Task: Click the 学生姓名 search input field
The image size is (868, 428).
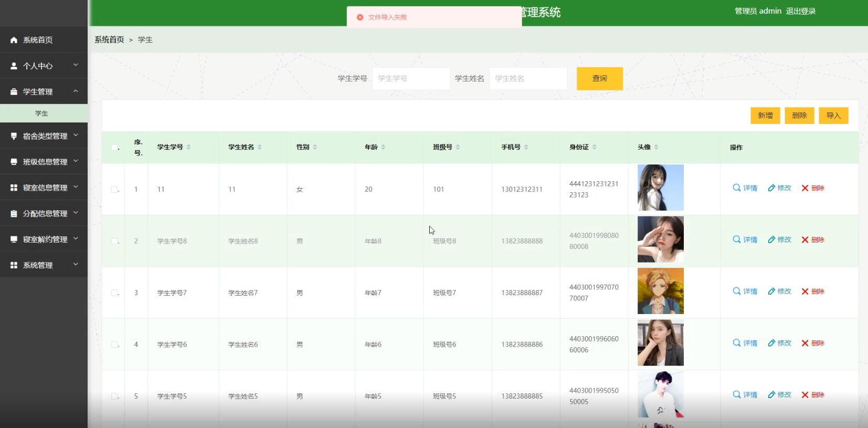Action: pos(528,78)
